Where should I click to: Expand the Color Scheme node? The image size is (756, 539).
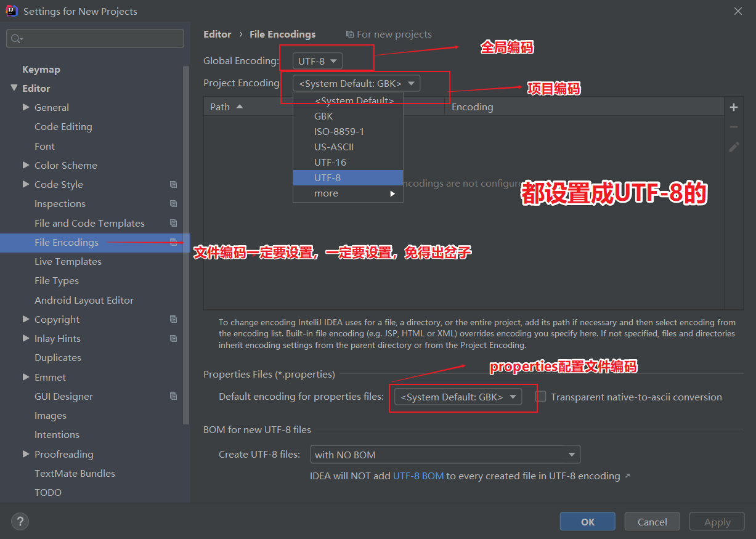pyautogui.click(x=26, y=165)
